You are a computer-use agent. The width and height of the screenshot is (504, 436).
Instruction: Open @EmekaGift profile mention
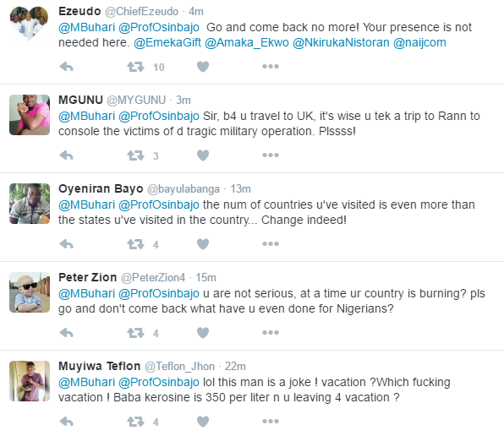point(167,43)
